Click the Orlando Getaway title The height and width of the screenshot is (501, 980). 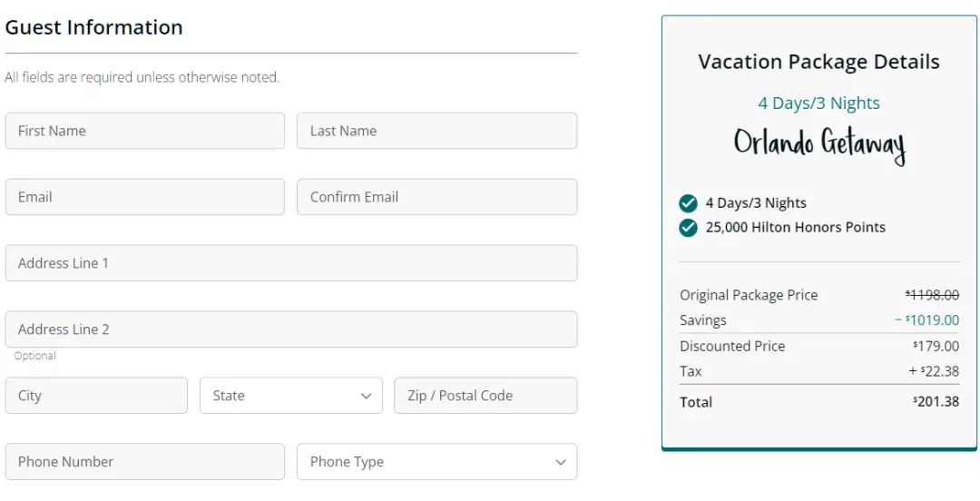[819, 145]
